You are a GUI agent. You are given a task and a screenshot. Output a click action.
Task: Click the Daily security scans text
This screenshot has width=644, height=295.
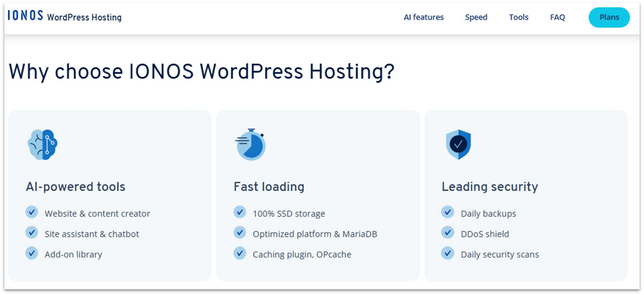500,255
